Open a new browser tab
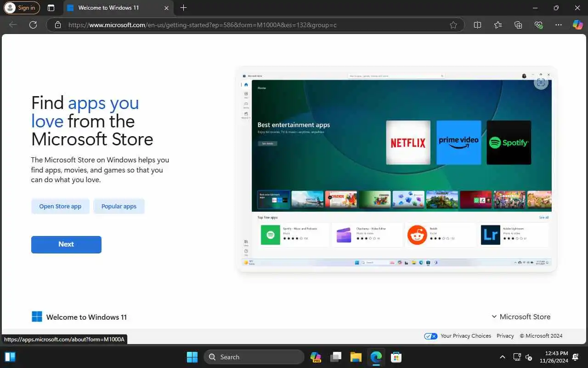 tap(184, 8)
